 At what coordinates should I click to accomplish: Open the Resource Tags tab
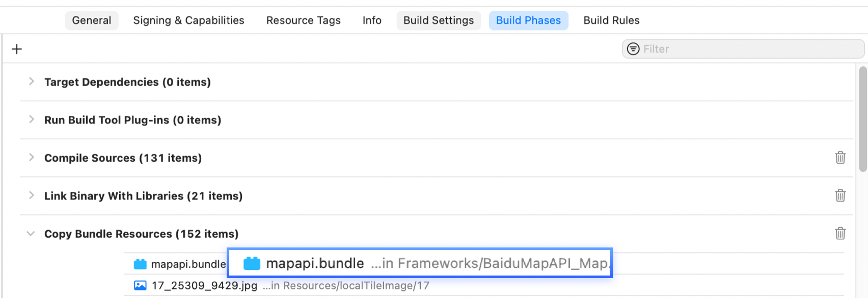[x=304, y=20]
